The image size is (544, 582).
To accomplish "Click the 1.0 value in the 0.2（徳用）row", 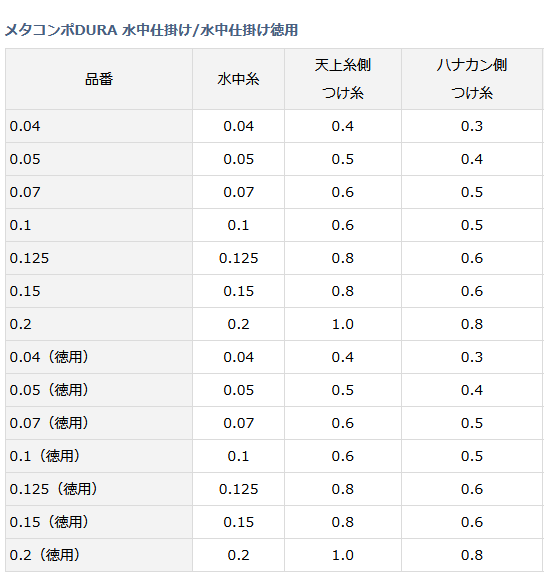I will [343, 555].
